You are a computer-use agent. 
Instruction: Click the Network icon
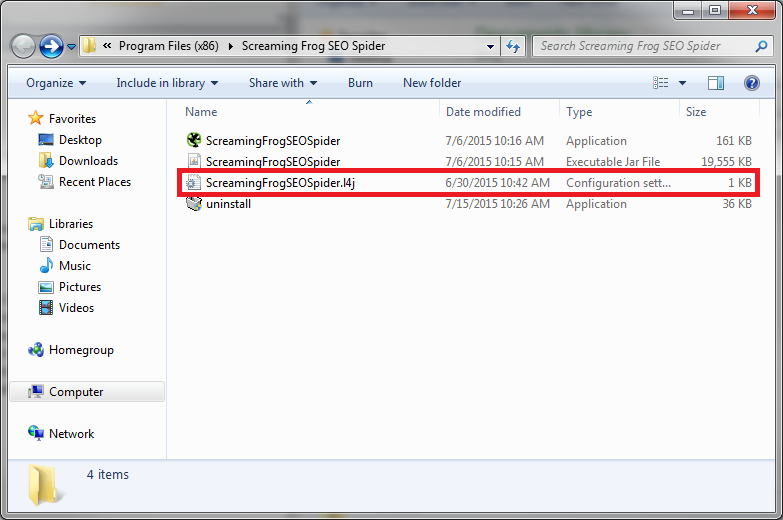[35, 433]
